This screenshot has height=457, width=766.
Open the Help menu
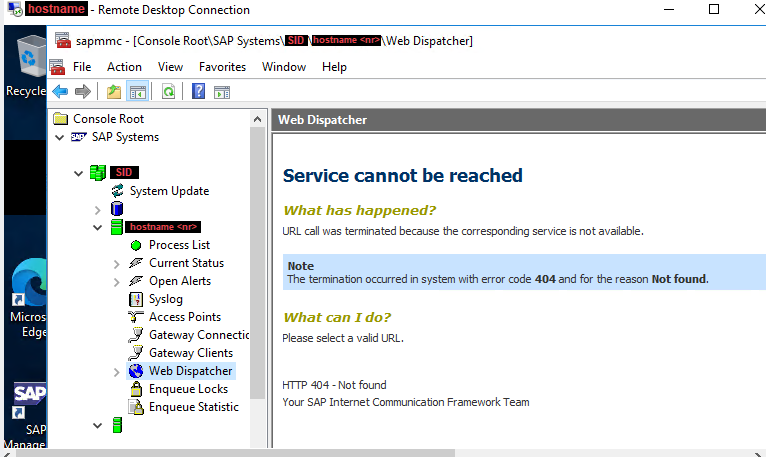[x=334, y=67]
